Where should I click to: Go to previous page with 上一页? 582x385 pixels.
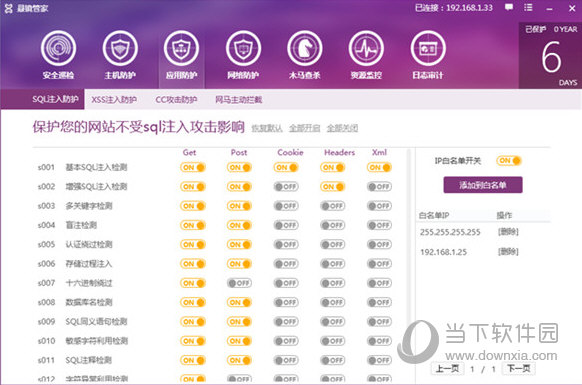pyautogui.click(x=447, y=369)
